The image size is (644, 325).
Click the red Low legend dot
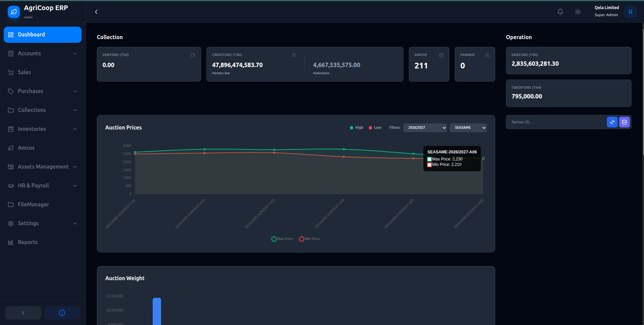(x=370, y=128)
